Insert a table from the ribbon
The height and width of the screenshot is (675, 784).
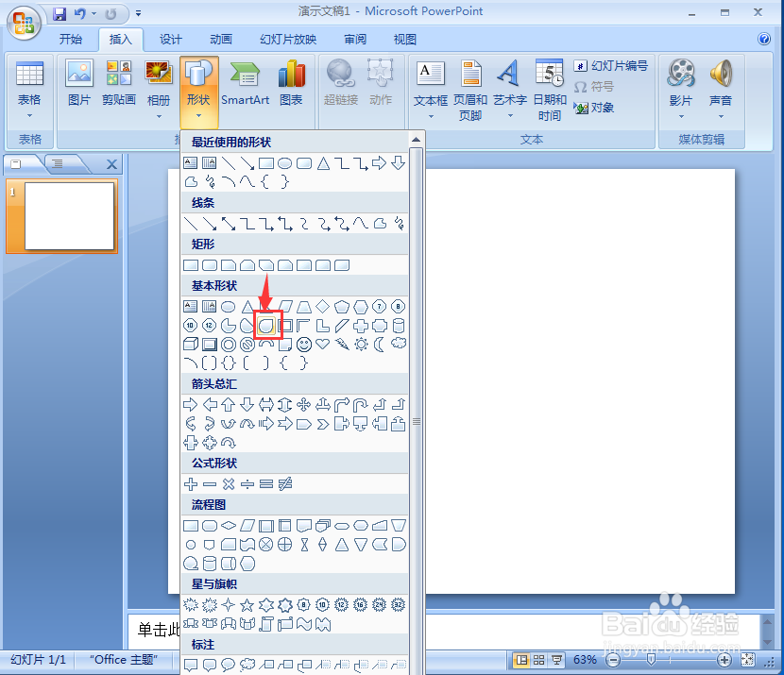pyautogui.click(x=29, y=91)
